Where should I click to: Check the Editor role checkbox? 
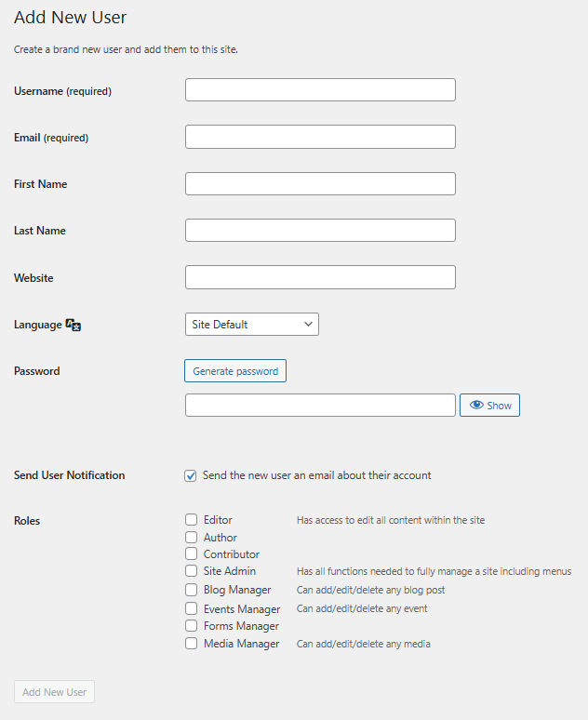(x=191, y=520)
